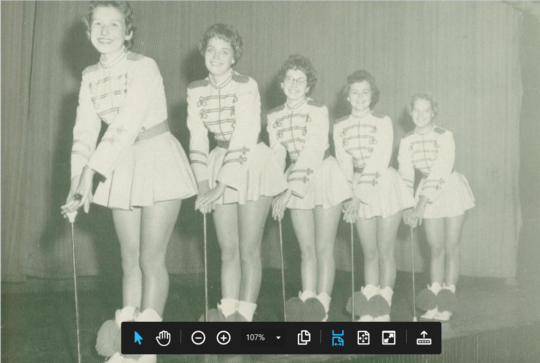Zoom in with the plus button
The width and height of the screenshot is (540, 363).
(224, 338)
